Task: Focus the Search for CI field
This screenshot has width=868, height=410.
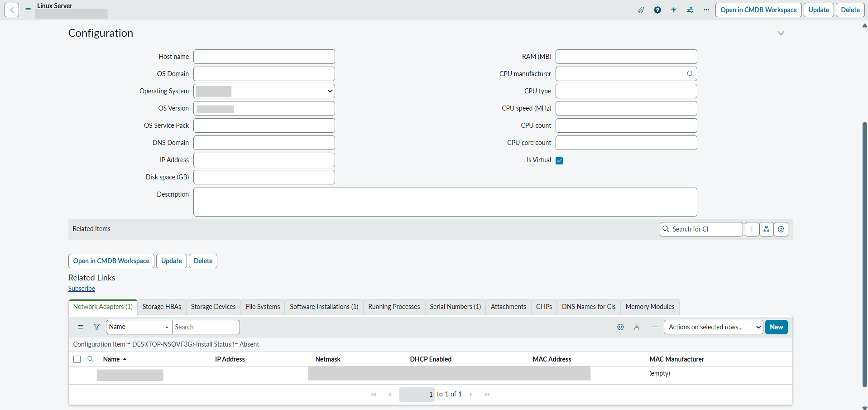Action: [701, 229]
